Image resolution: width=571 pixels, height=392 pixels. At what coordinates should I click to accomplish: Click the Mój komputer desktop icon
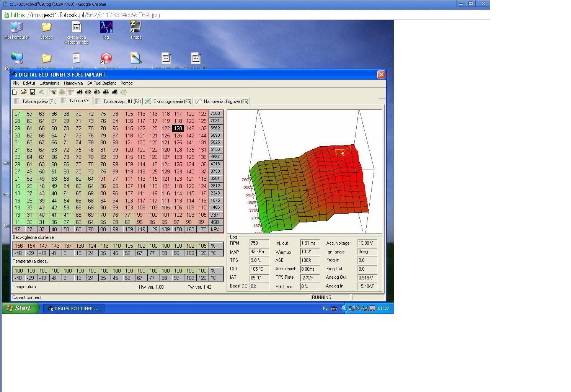tap(17, 30)
